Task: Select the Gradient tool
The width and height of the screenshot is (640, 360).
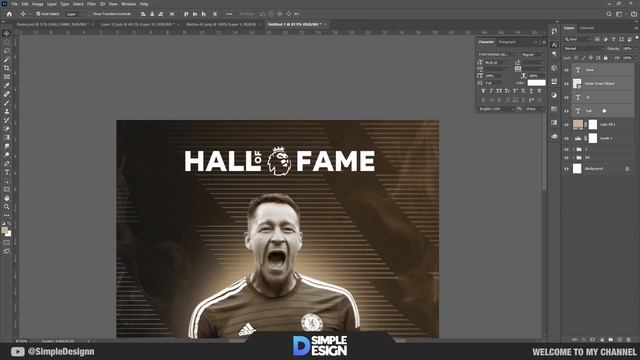Action: tap(7, 137)
